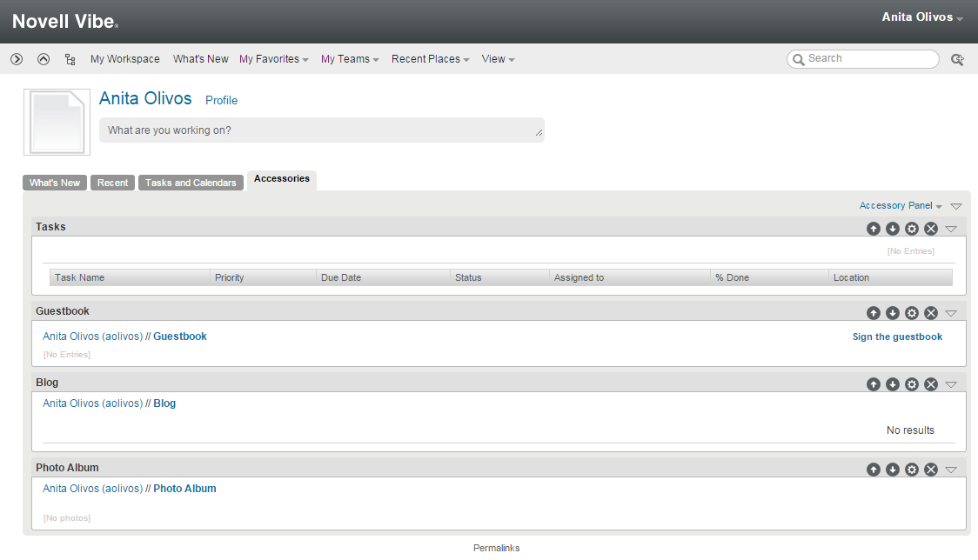Click the collapse header up-arrow icon

pos(43,59)
